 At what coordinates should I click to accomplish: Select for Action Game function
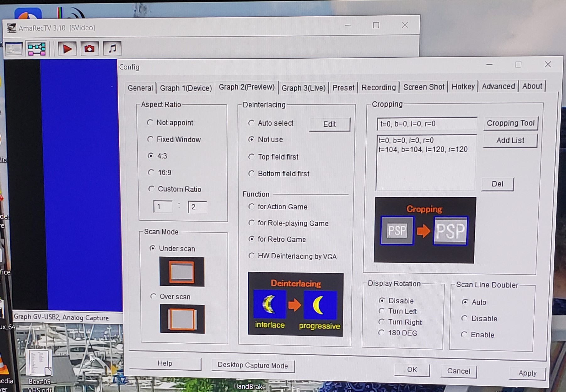(x=278, y=207)
